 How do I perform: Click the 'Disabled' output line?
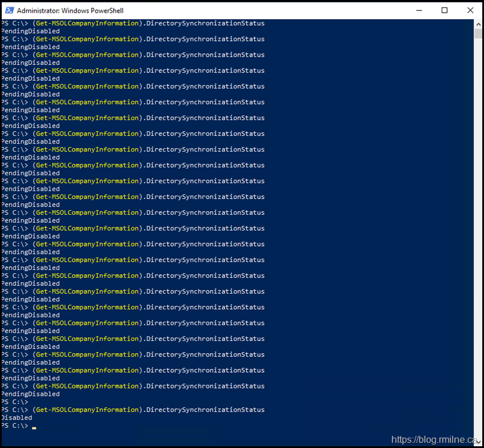coord(16,417)
